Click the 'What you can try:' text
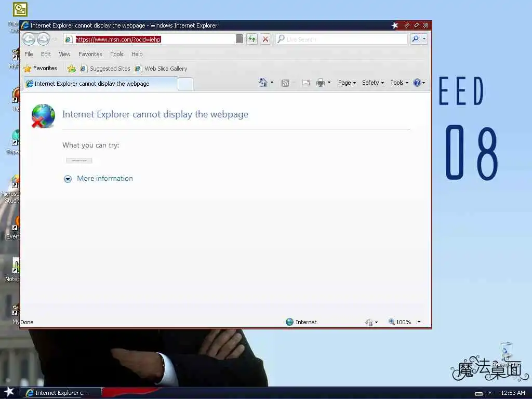This screenshot has height=399, width=532. pos(90,145)
